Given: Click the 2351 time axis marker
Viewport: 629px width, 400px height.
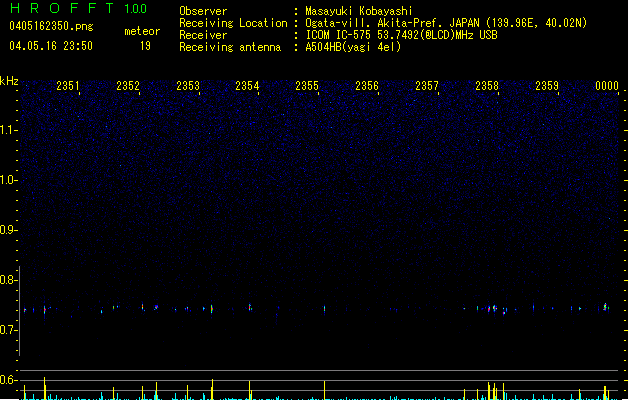Looking at the screenshot, I should tap(67, 86).
